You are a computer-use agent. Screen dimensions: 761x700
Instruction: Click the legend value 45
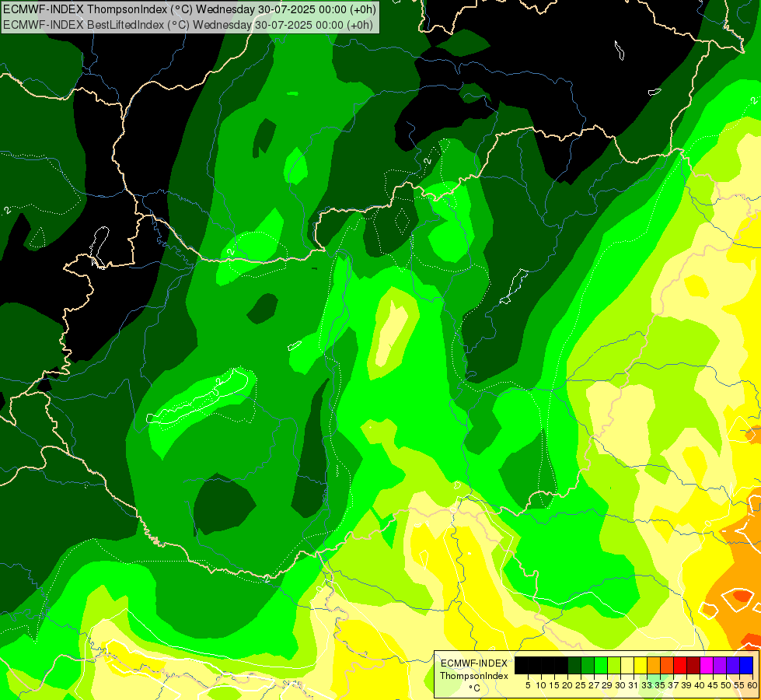coord(713,685)
